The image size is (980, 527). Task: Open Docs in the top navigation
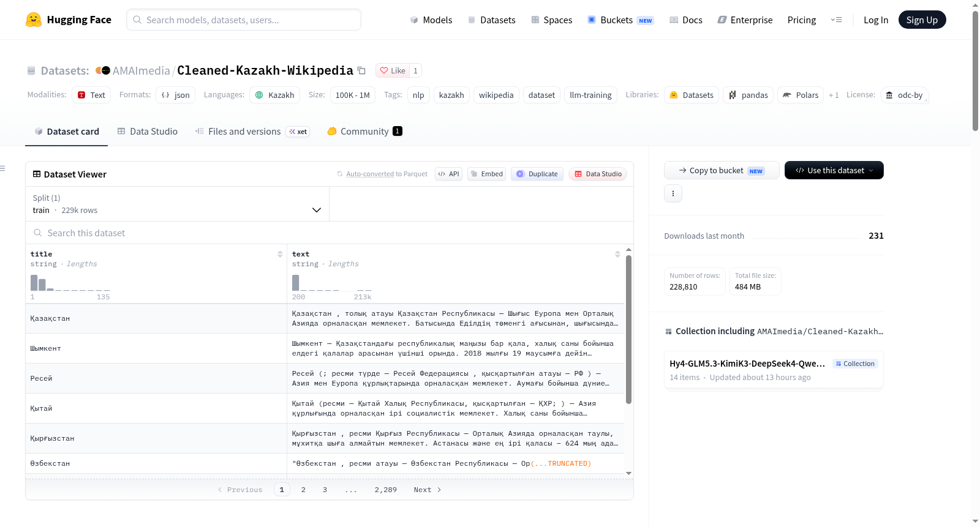click(x=686, y=20)
